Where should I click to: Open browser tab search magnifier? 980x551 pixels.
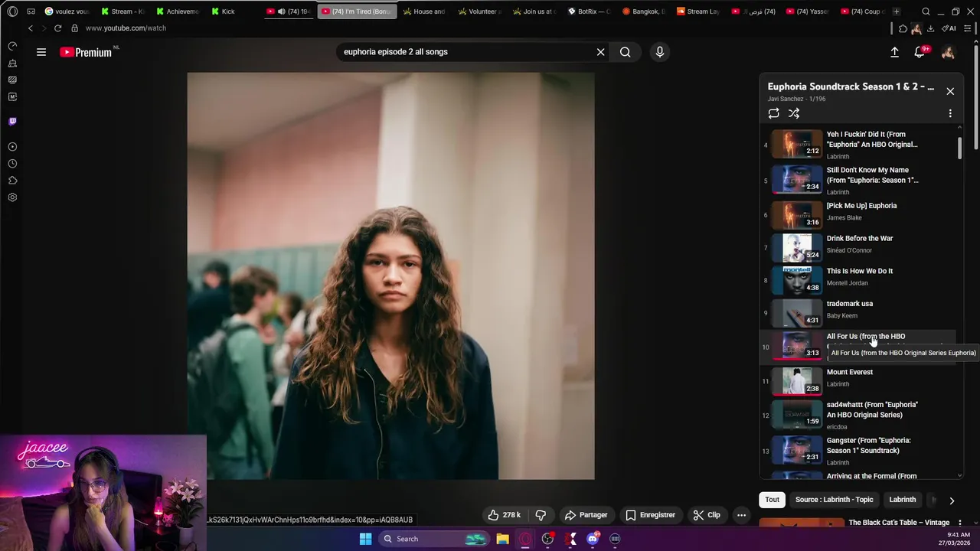926,11
